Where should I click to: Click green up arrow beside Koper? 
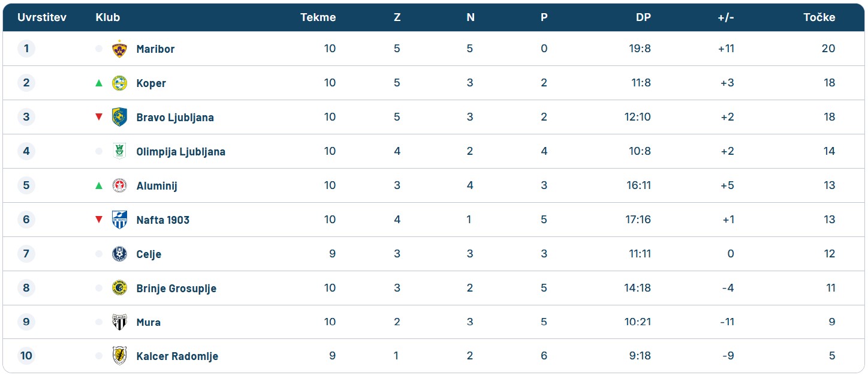tap(99, 83)
